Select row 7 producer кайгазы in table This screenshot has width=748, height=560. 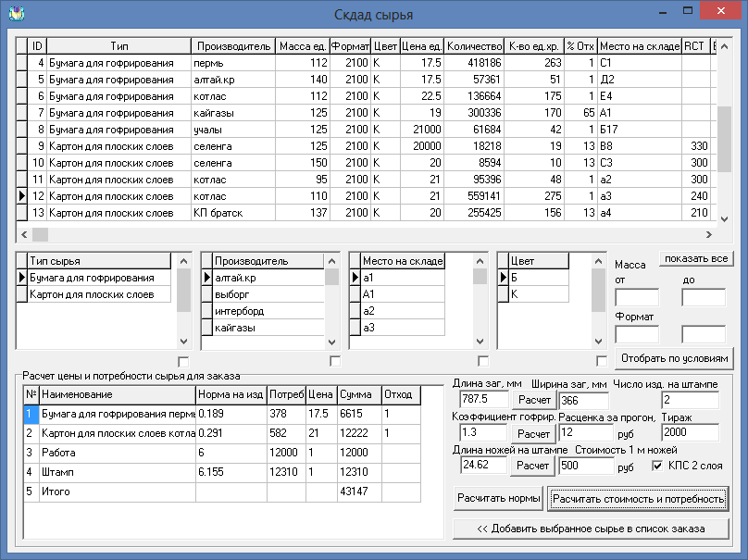click(x=232, y=113)
